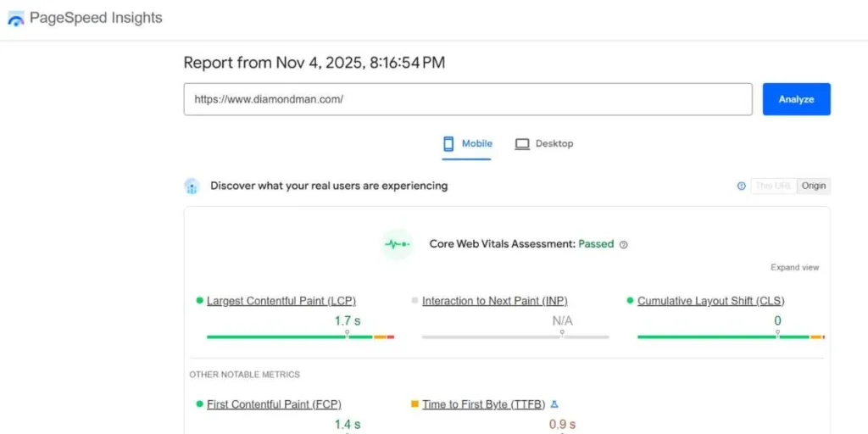Click the mobile phone icon

448,144
